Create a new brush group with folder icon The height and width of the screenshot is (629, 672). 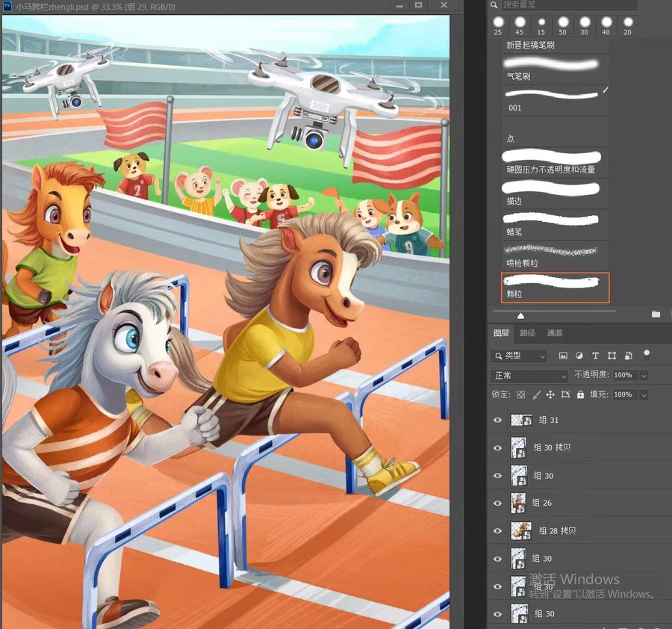(656, 314)
